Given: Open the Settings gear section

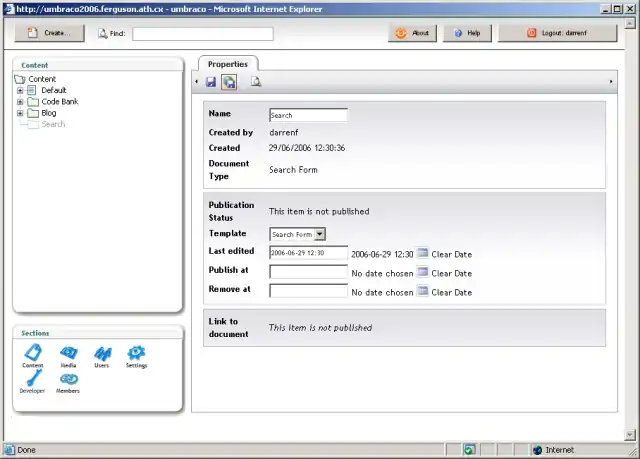Looking at the screenshot, I should [x=136, y=353].
